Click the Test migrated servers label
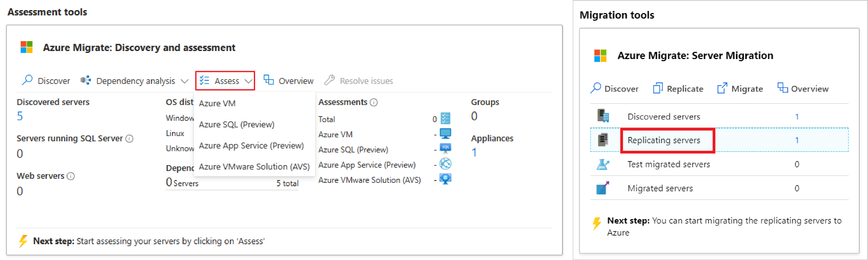This screenshot has width=868, height=260. coord(669,164)
